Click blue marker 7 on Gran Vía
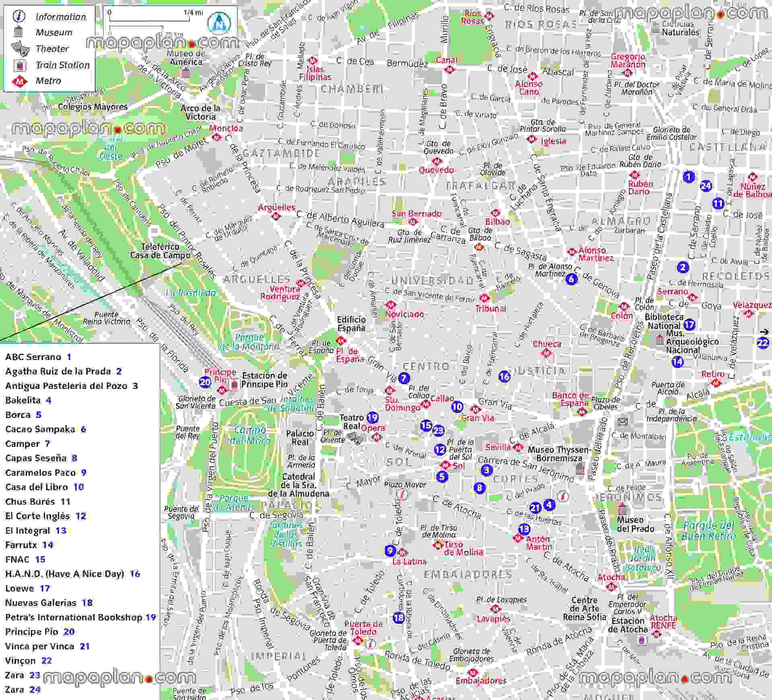 click(x=404, y=378)
